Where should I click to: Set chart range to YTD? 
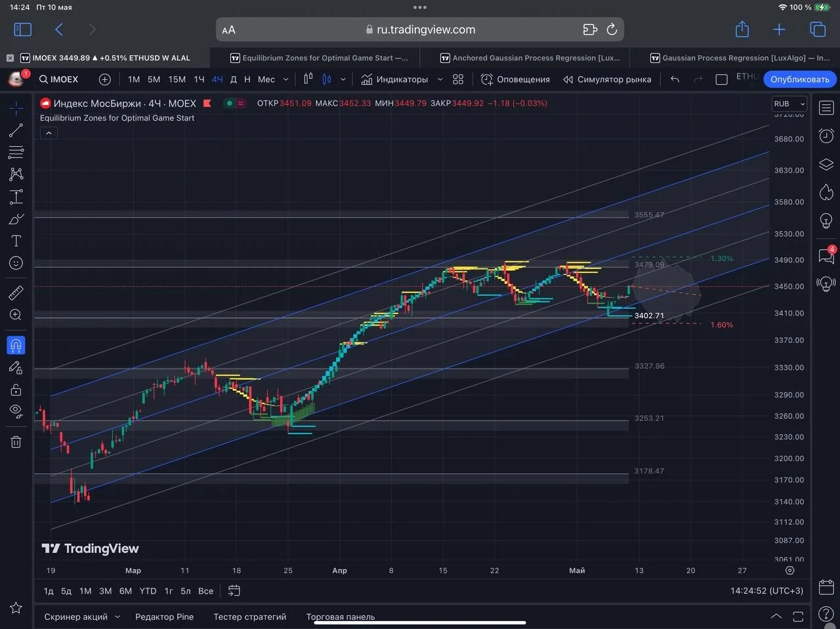click(x=148, y=591)
